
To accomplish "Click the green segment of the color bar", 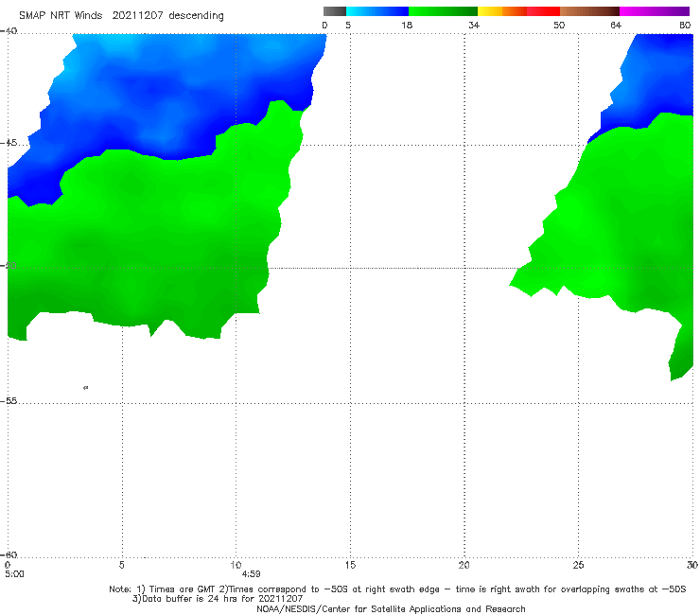I will 443,11.
